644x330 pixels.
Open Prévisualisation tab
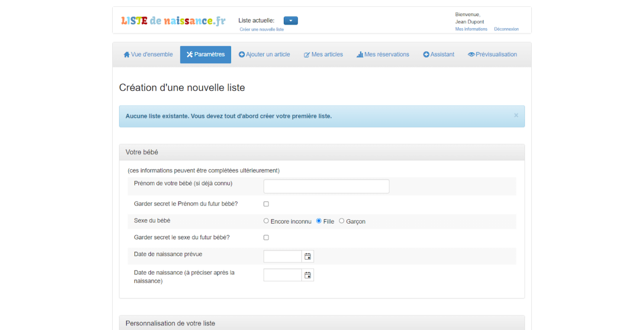(x=493, y=54)
